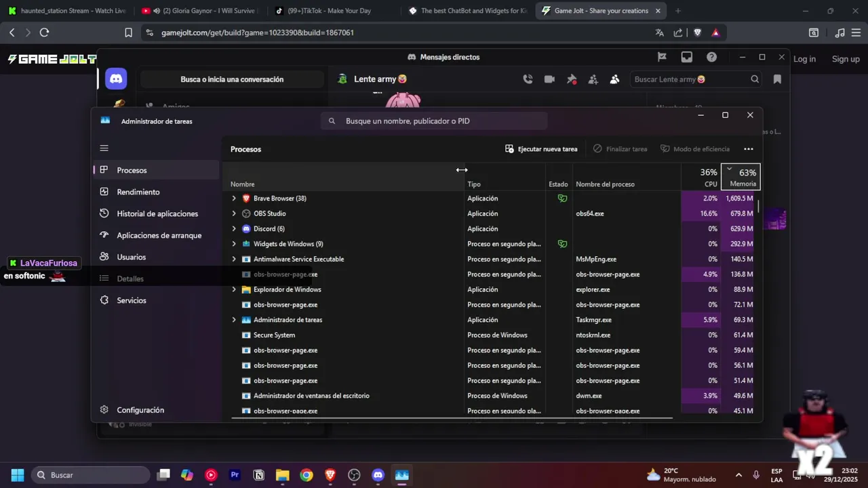Open Google Chrome from the taskbar

point(307,475)
